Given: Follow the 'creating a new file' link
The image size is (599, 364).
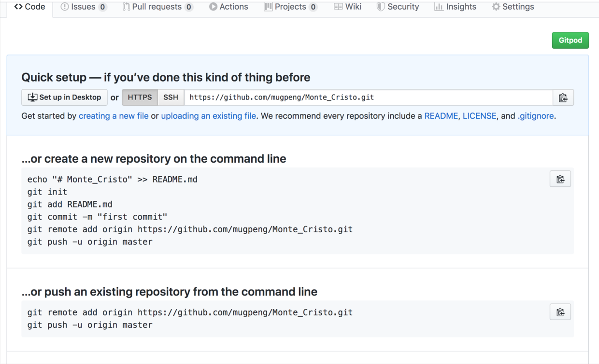Looking at the screenshot, I should (114, 116).
